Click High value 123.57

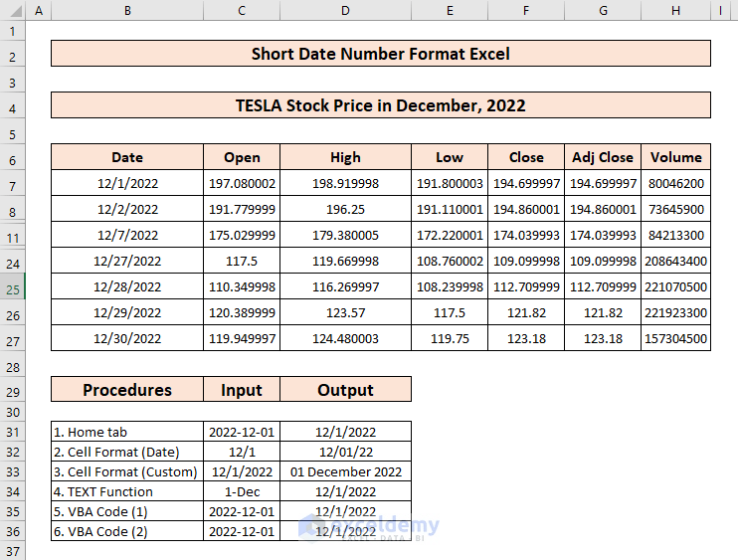point(345,312)
